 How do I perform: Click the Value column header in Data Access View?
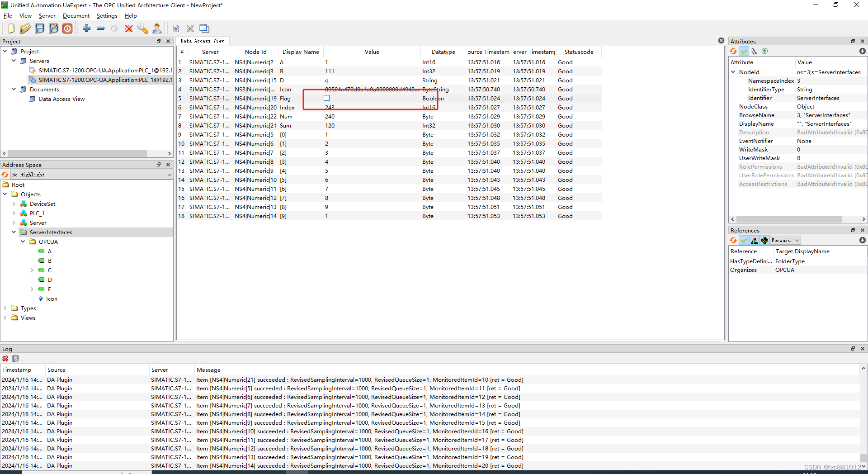tap(372, 52)
